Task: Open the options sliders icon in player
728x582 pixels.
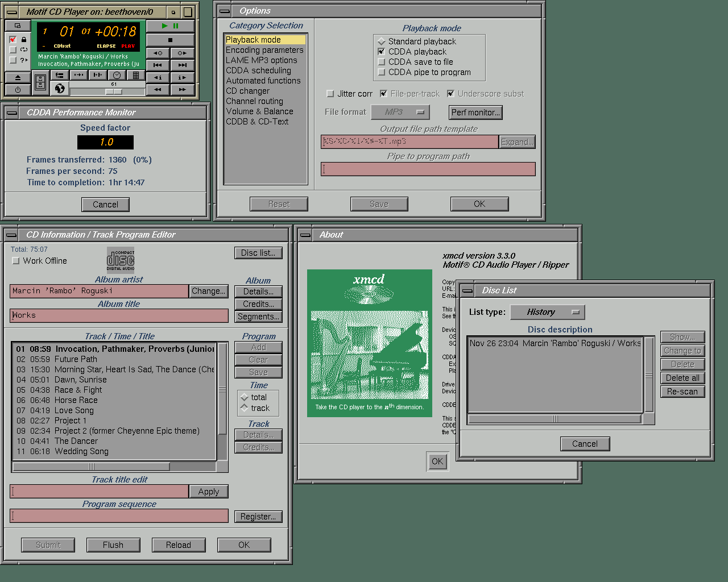Action: (59, 75)
